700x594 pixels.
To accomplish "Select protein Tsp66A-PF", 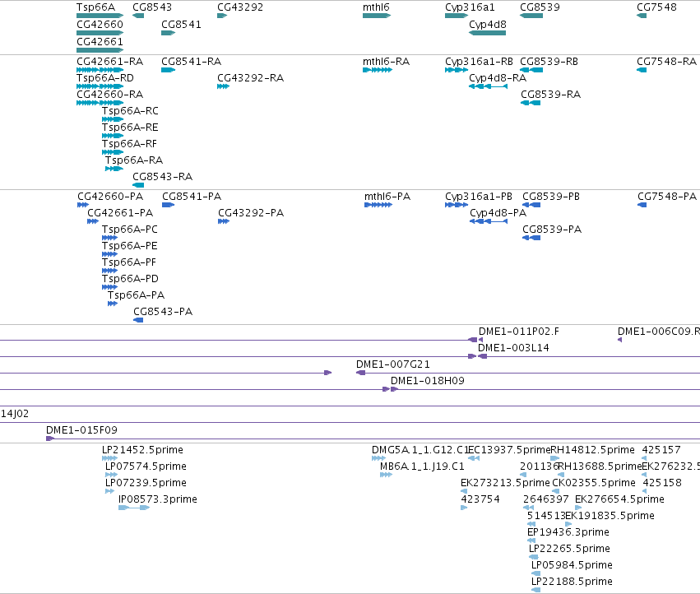I will (x=110, y=271).
